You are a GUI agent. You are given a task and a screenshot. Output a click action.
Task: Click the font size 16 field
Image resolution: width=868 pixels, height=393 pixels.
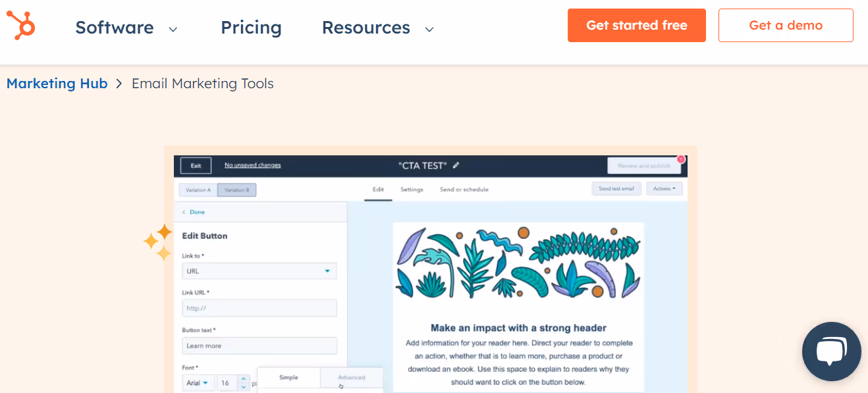coord(227,383)
